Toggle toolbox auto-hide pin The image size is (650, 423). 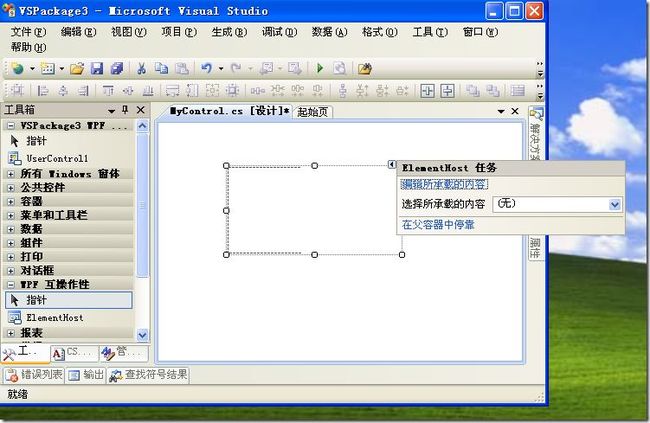pyautogui.click(x=125, y=110)
